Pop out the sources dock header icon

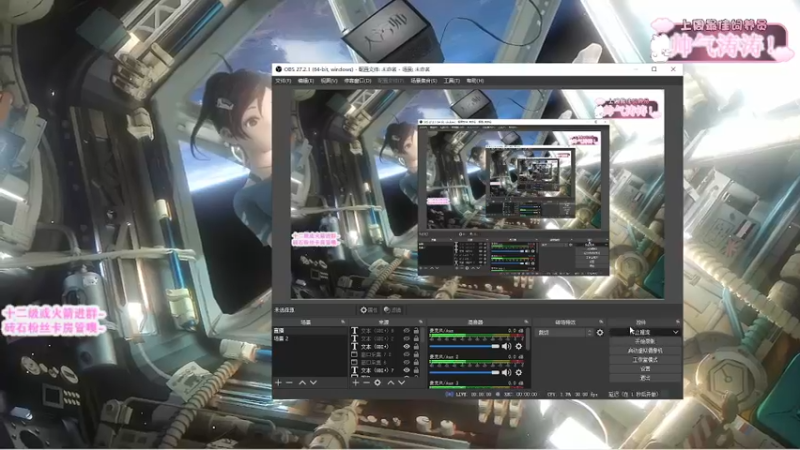coord(420,322)
